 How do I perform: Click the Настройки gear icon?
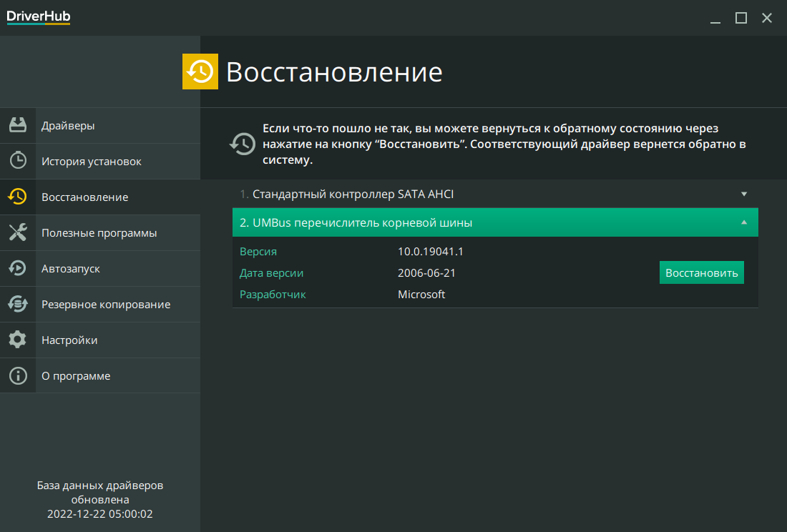coord(18,340)
